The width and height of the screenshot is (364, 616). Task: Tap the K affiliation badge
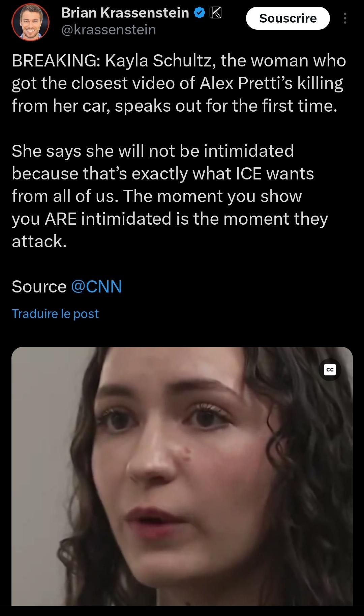click(215, 13)
